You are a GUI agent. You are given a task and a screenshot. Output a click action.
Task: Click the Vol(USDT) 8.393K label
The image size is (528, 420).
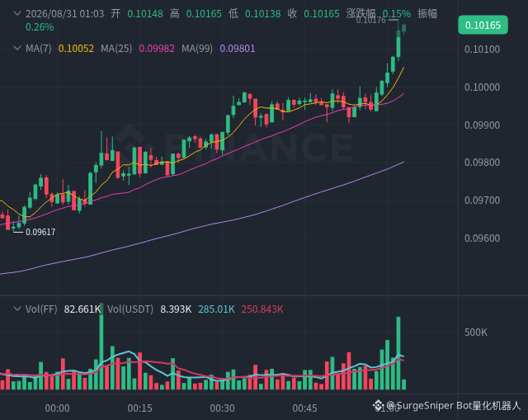click(149, 309)
